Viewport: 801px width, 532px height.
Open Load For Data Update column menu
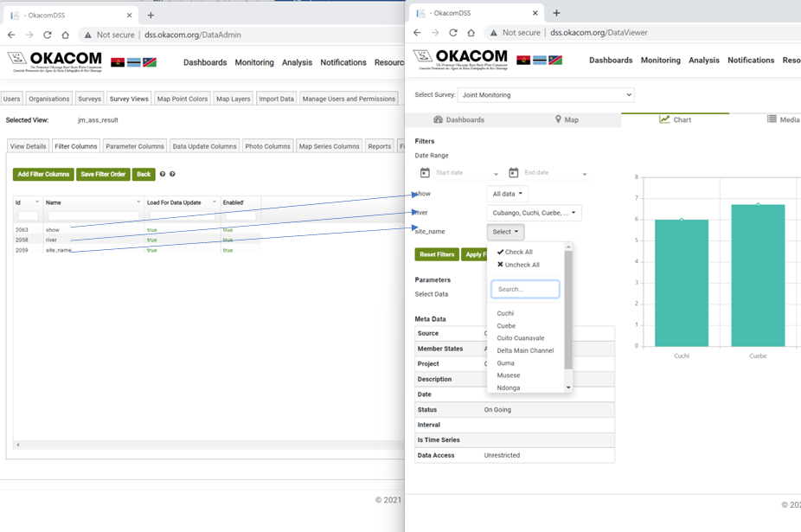tap(215, 202)
